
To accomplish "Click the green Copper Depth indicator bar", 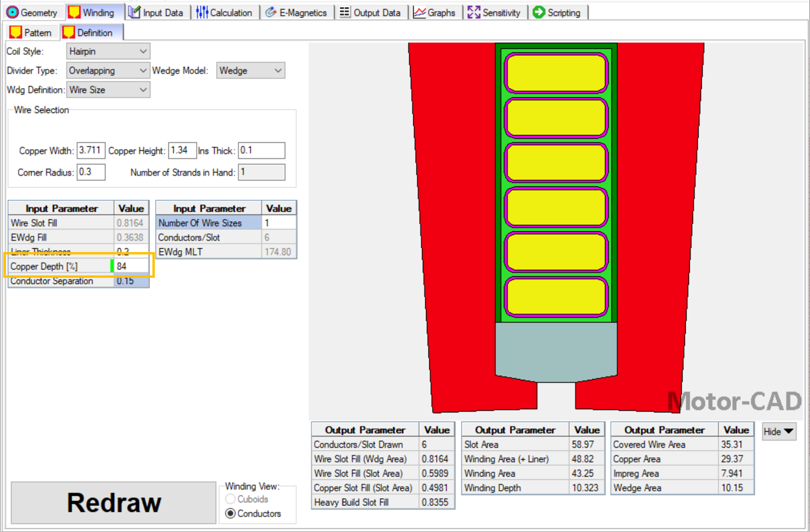I will [111, 266].
